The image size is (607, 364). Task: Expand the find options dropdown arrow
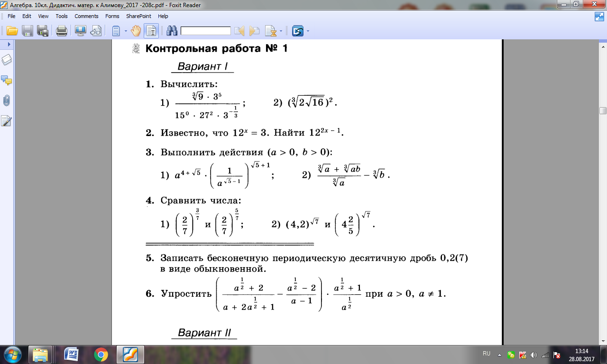[281, 31]
